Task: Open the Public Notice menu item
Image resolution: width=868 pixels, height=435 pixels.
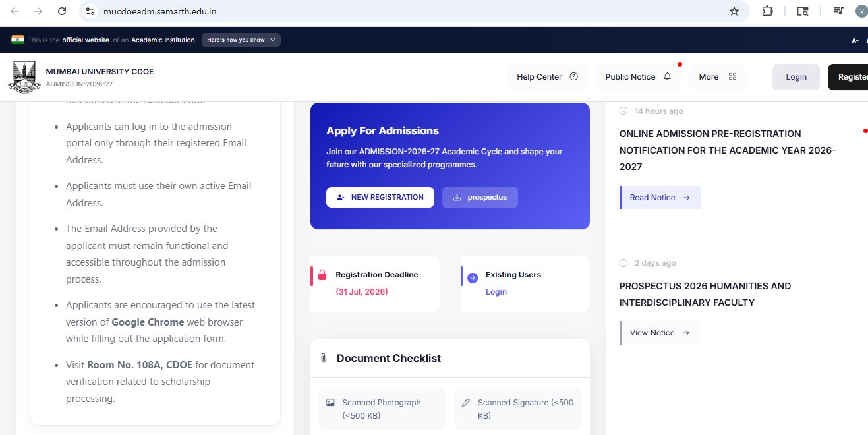Action: pos(638,77)
